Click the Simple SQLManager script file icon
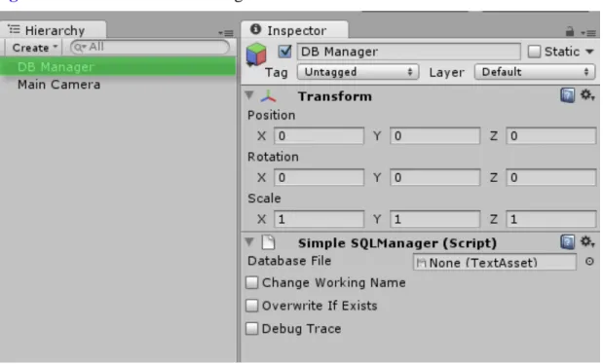 tap(268, 242)
